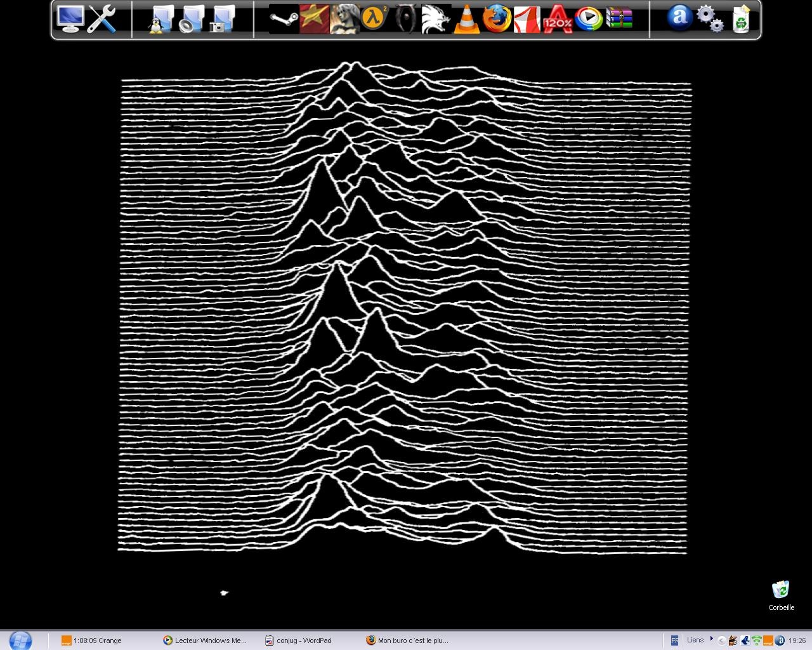The image size is (812, 650).
Task: Launch Firefox from the dock
Action: (497, 19)
